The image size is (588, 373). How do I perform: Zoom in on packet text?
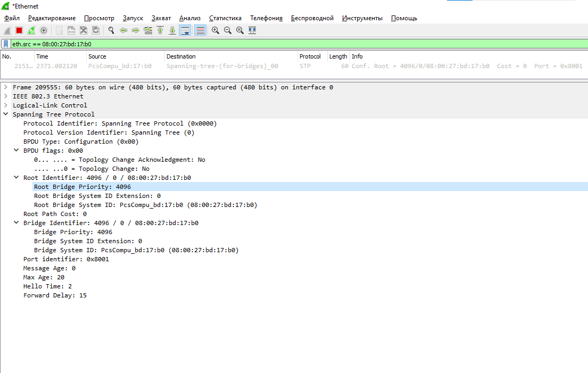(x=216, y=31)
